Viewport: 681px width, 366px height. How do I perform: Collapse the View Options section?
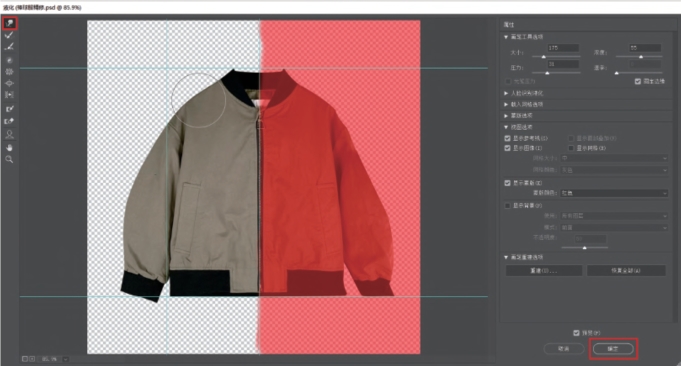point(506,127)
